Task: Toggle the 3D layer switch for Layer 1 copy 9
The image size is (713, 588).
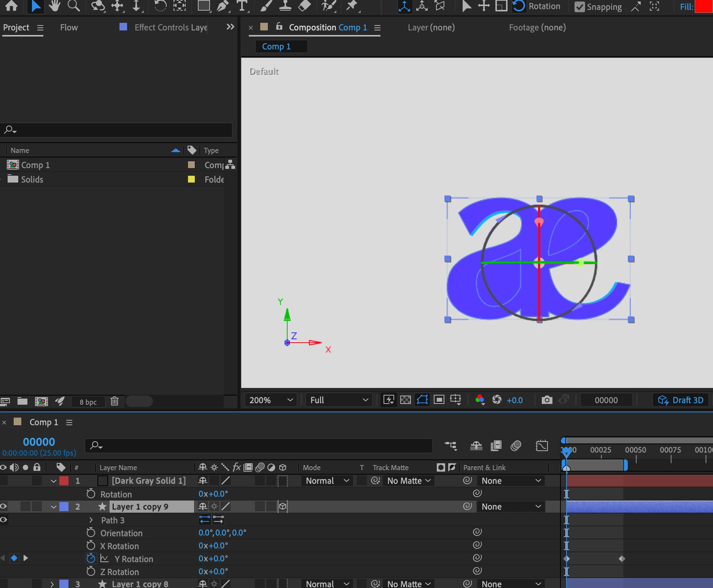Action: (283, 506)
